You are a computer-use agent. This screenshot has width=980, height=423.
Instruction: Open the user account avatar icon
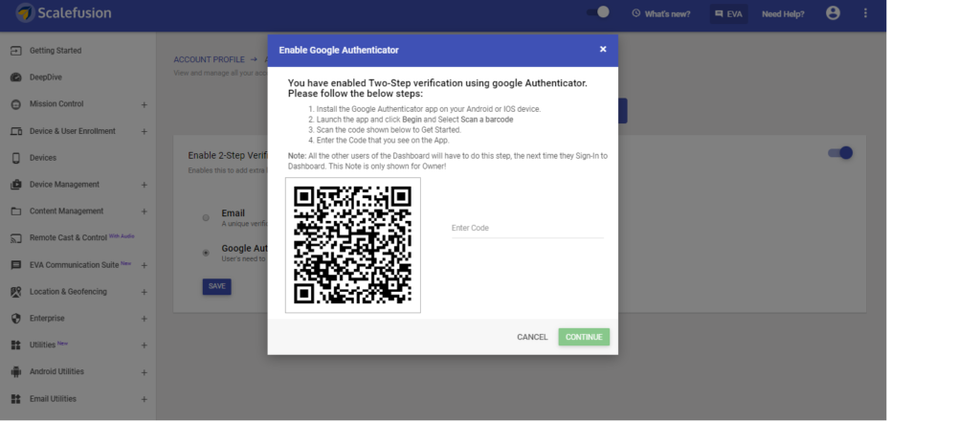click(833, 13)
